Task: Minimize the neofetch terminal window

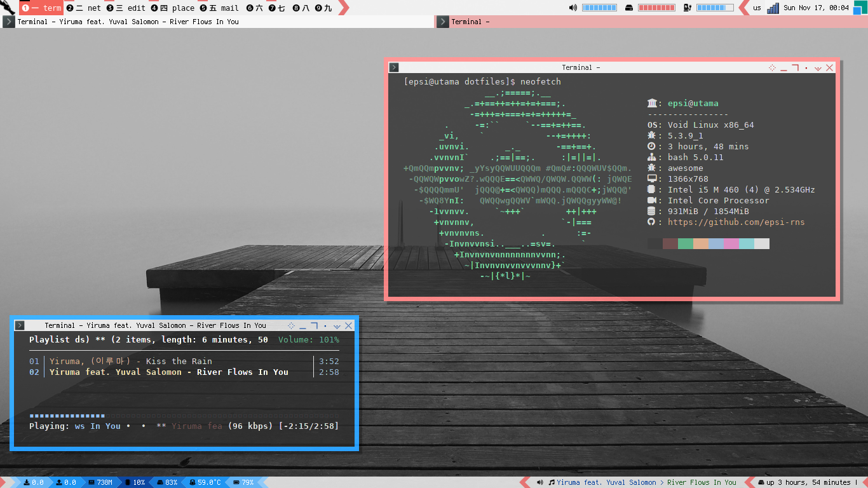Action: [783, 67]
